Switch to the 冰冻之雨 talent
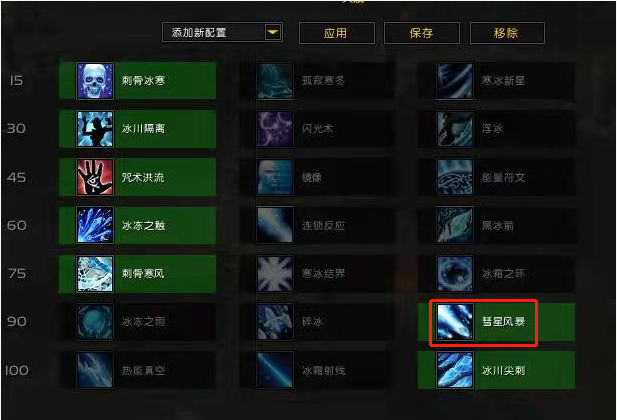Screen dimensions: 617x420 tap(138, 322)
